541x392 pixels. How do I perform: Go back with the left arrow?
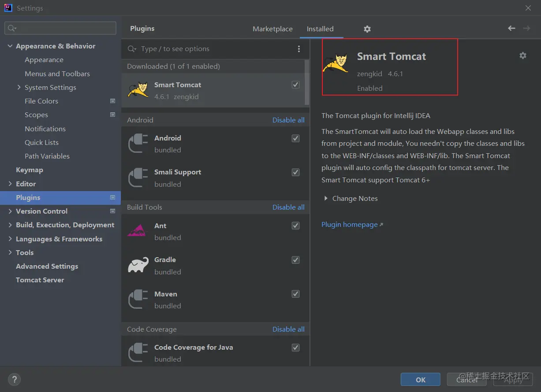pyautogui.click(x=511, y=28)
